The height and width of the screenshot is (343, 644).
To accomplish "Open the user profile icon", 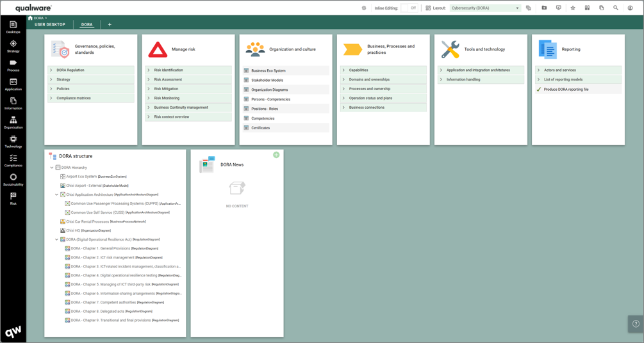I will click(x=630, y=8).
